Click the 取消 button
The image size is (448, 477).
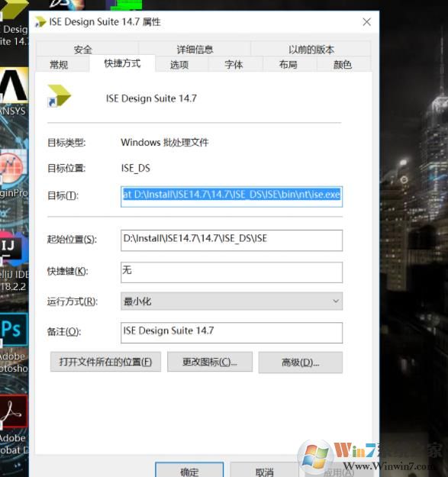click(x=264, y=470)
